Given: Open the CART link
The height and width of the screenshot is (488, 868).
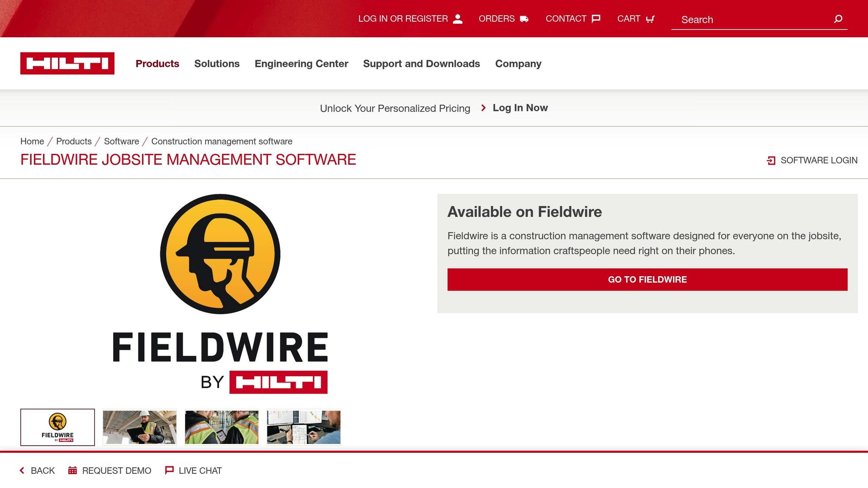Looking at the screenshot, I should (629, 19).
